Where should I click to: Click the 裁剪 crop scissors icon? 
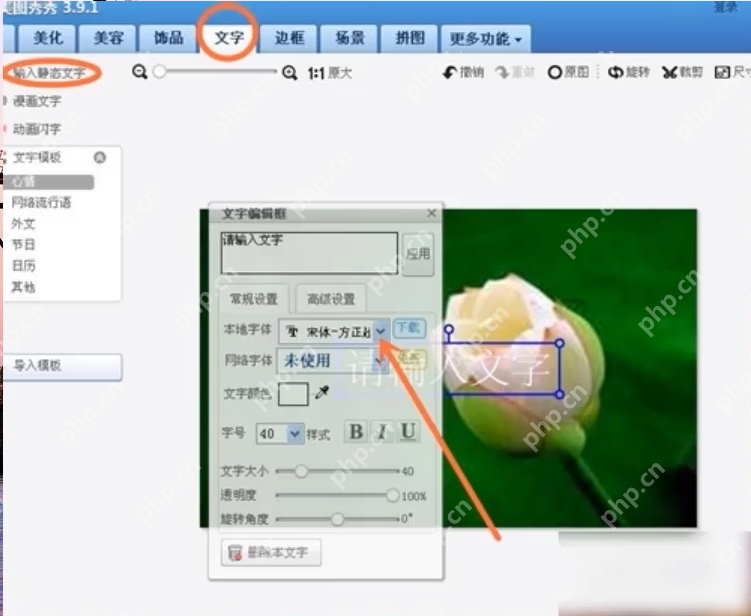pos(683,72)
